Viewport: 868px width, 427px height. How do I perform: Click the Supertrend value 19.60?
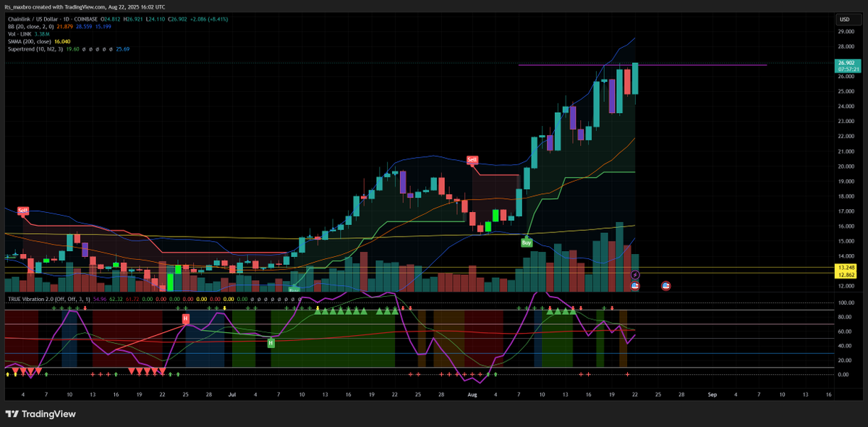(x=72, y=49)
